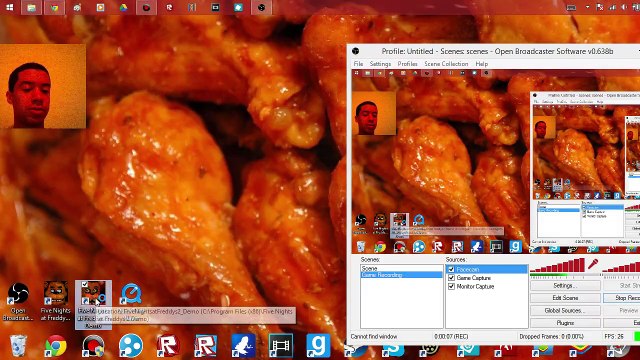640x360 pixels.
Task: Open the Skype desktop shortcut
Action: coord(393,350)
